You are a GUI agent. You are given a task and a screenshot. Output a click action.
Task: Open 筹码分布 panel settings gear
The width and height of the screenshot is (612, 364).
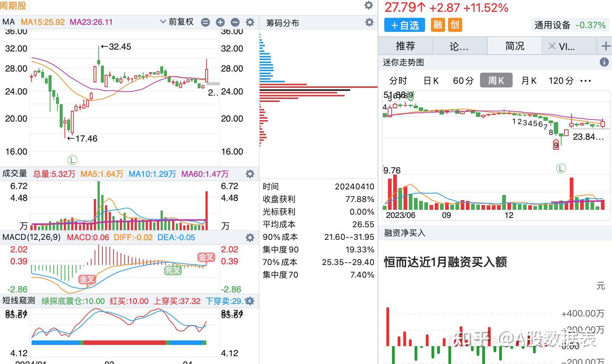tap(369, 22)
